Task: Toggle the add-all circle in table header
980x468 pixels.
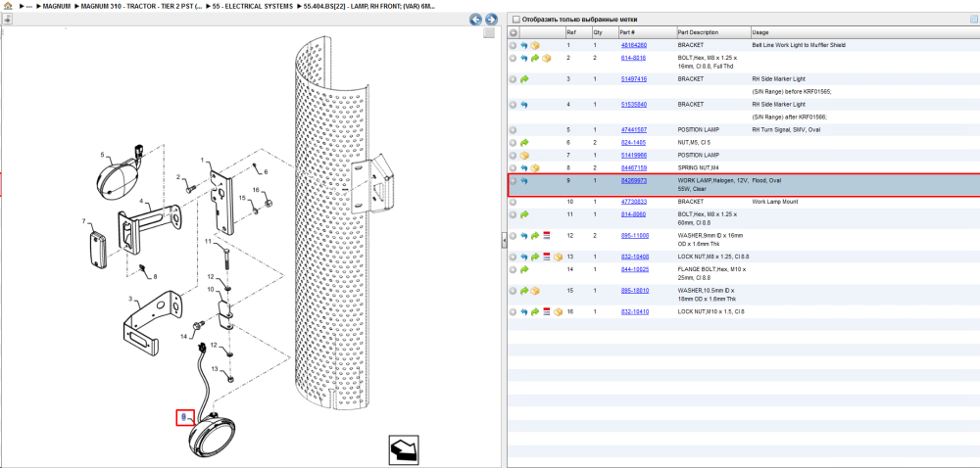Action: click(514, 32)
